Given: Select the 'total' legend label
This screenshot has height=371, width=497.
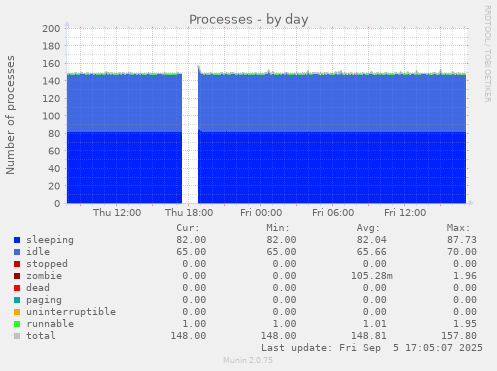Looking at the screenshot, I should [x=41, y=336].
